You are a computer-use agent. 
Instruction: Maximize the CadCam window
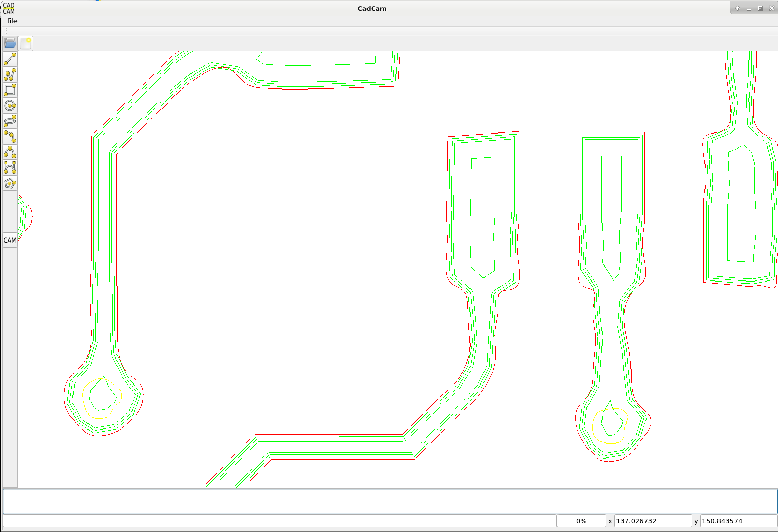[x=760, y=8]
